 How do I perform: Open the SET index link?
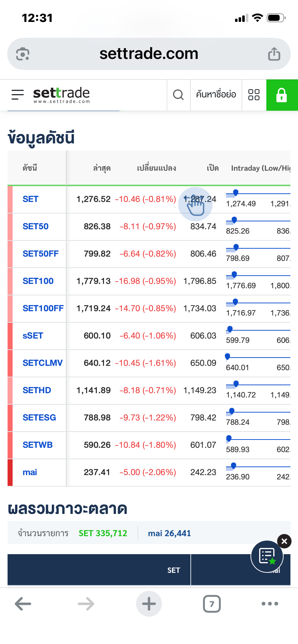click(x=31, y=199)
